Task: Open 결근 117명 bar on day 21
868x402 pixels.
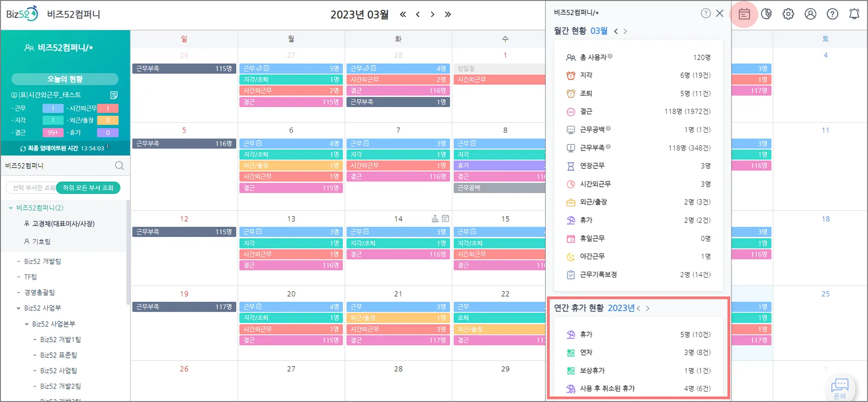Action: pos(398,340)
